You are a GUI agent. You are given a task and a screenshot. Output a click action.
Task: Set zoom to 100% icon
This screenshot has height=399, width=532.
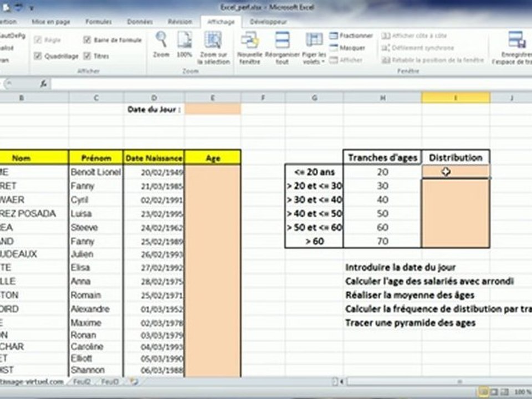[185, 40]
